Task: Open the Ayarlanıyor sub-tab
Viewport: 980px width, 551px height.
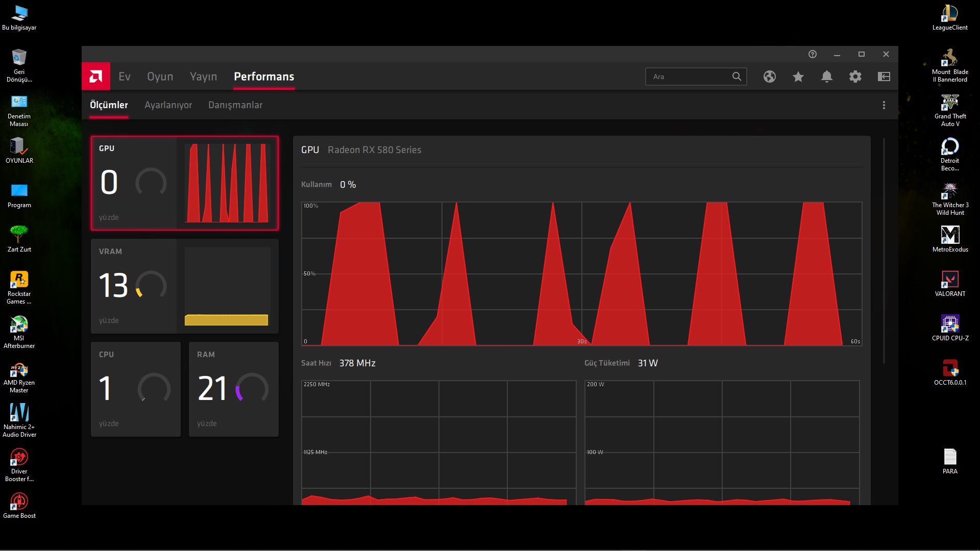Action: (x=168, y=105)
